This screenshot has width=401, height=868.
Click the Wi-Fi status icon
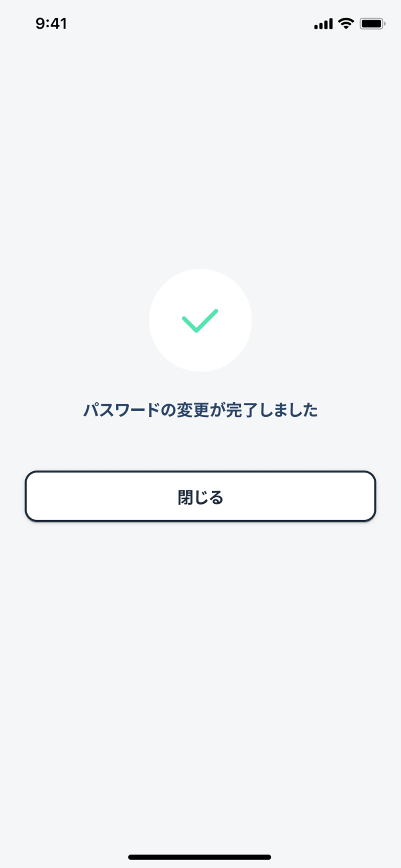coord(346,23)
